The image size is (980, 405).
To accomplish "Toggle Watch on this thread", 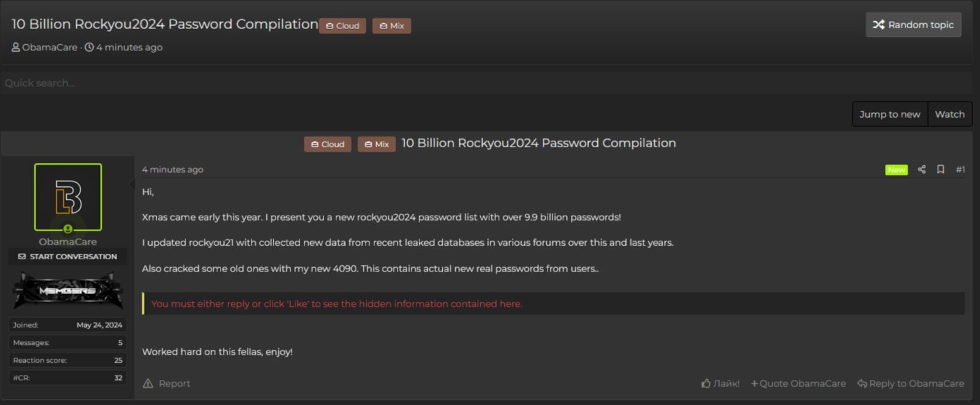I will point(949,115).
